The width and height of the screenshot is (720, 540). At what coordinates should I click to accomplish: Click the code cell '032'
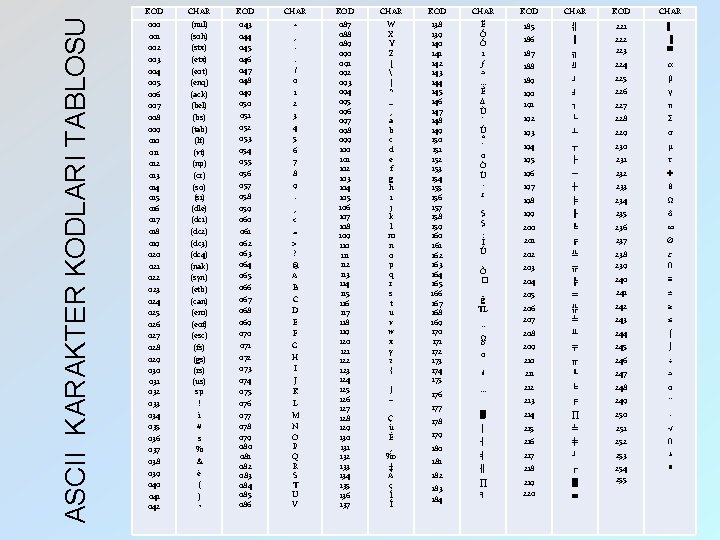(x=154, y=393)
